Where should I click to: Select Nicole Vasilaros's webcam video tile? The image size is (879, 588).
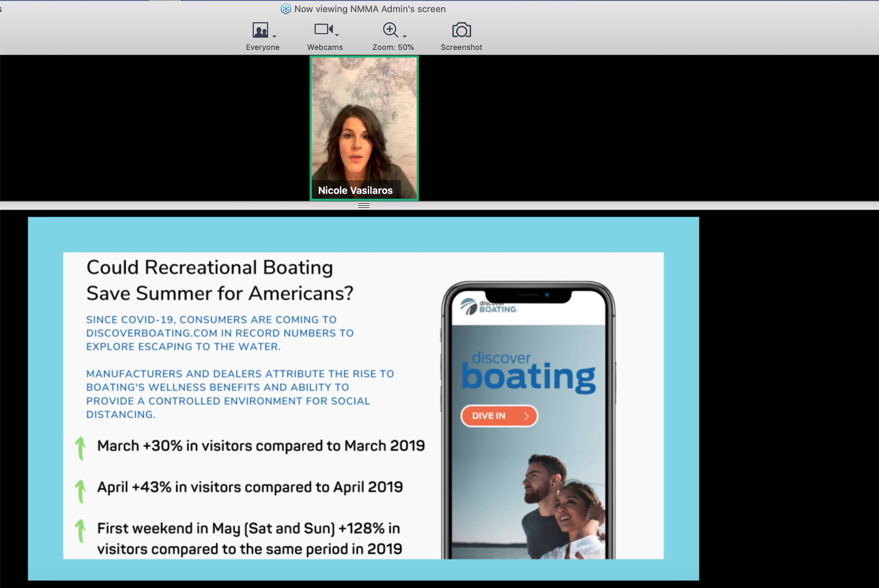coord(364,128)
